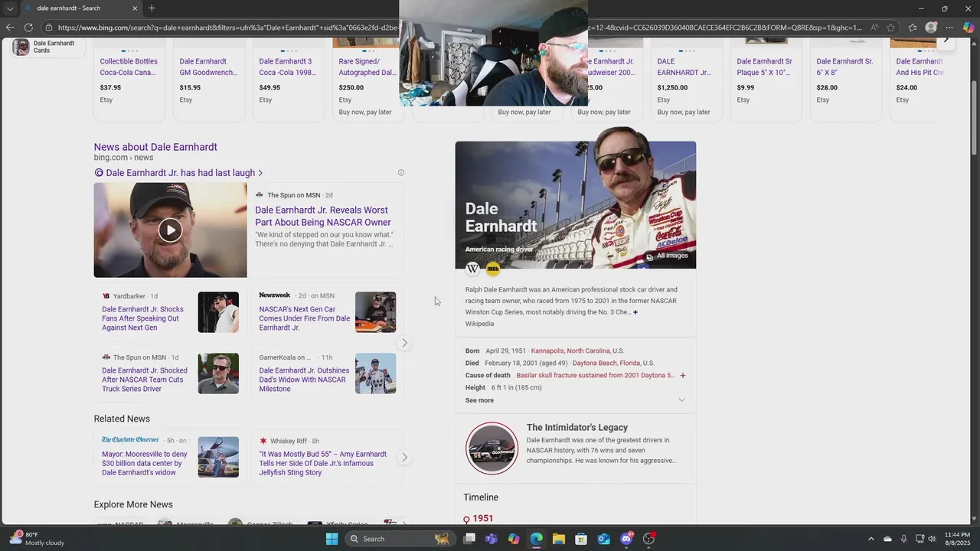Open the 'Daytona Beach, Florida' link
Viewport: 980px width, 551px height.
coord(606,363)
